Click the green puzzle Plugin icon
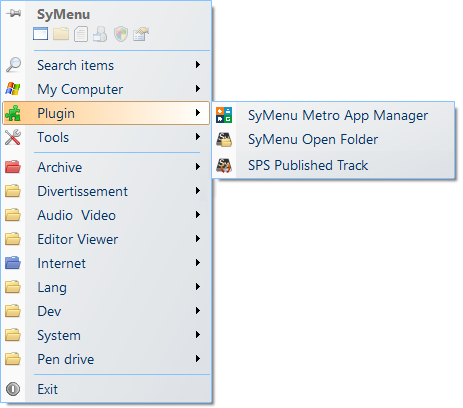Image resolution: width=463 pixels, height=408 pixels. pyautogui.click(x=13, y=113)
